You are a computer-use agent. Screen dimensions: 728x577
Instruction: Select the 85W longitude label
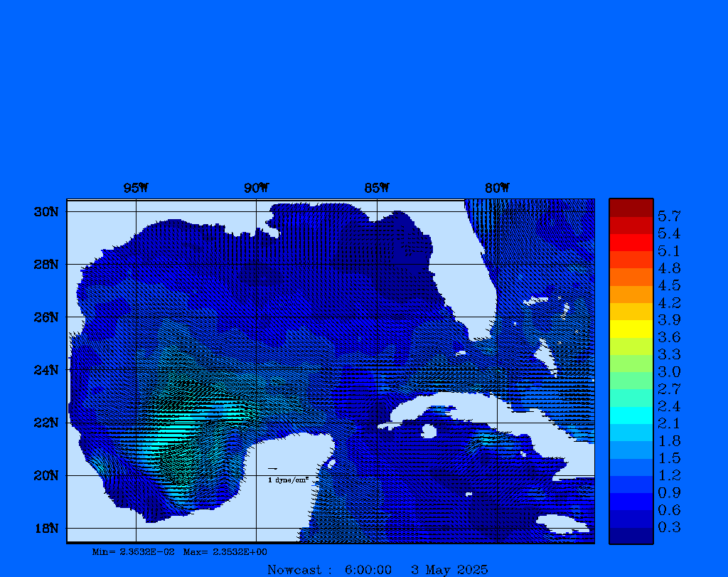tap(377, 189)
